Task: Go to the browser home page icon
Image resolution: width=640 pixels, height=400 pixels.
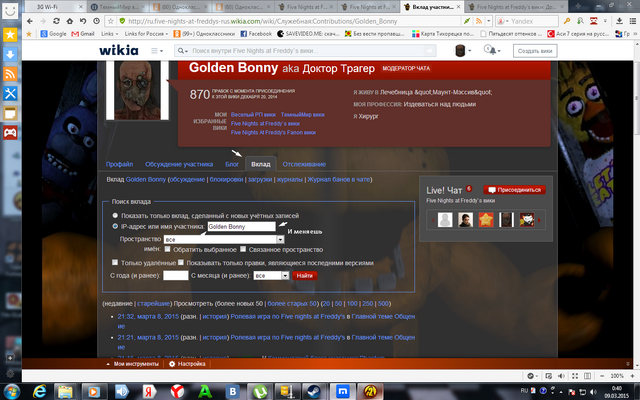Action: pos(70,21)
